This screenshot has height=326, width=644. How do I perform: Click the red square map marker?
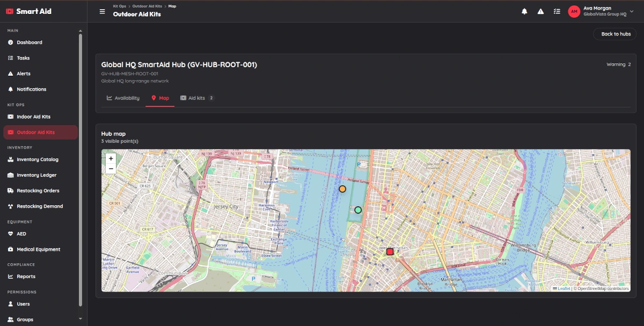(x=390, y=251)
